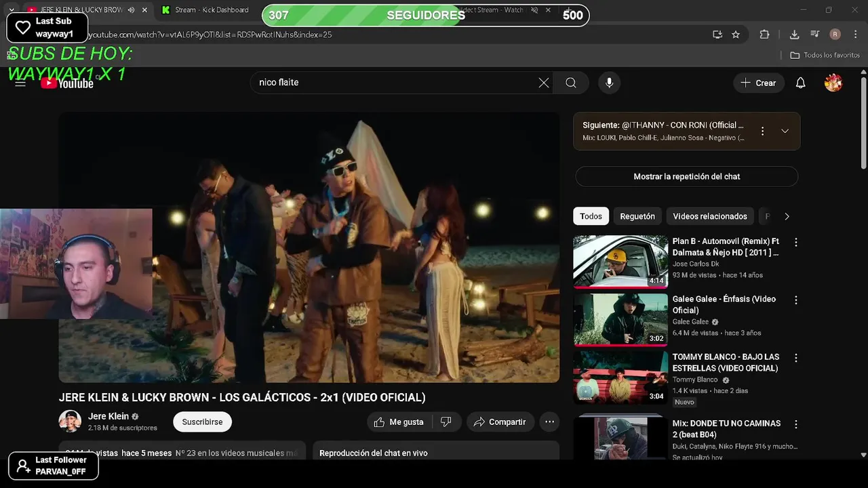Image resolution: width=868 pixels, height=488 pixels.
Task: Show more filter chips with right arrow
Action: tap(787, 216)
